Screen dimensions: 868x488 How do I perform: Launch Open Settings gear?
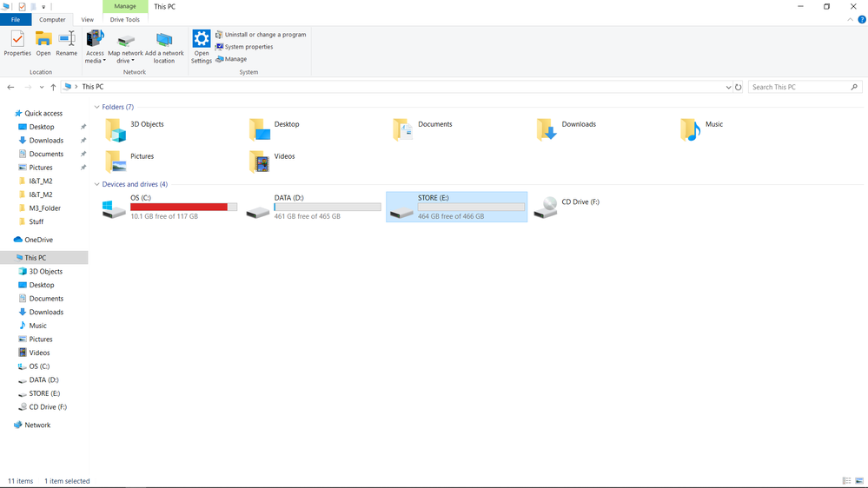(x=202, y=47)
